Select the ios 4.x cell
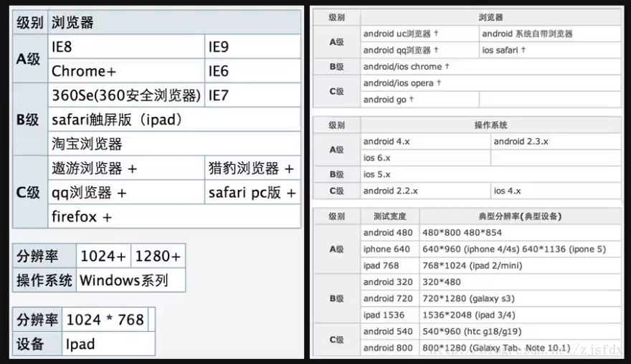The height and width of the screenshot is (364, 631). [x=556, y=191]
